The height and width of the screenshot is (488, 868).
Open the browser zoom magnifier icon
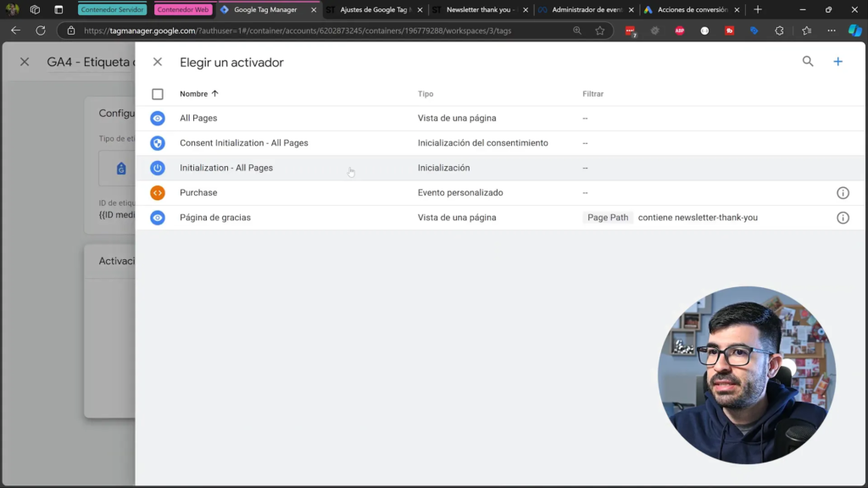[x=576, y=30]
